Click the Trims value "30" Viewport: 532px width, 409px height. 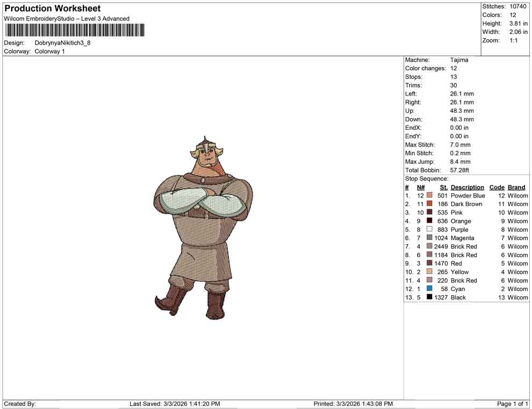[x=454, y=85]
